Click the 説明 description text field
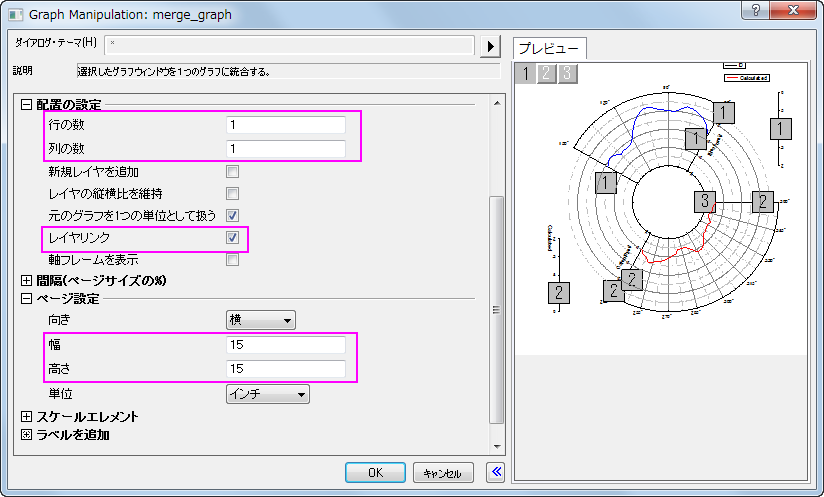 [289, 71]
